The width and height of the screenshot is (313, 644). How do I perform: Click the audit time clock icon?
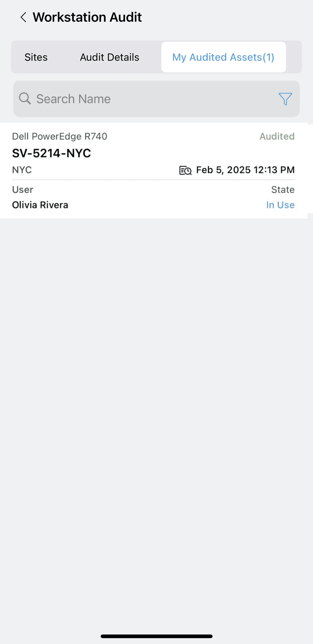(x=186, y=170)
